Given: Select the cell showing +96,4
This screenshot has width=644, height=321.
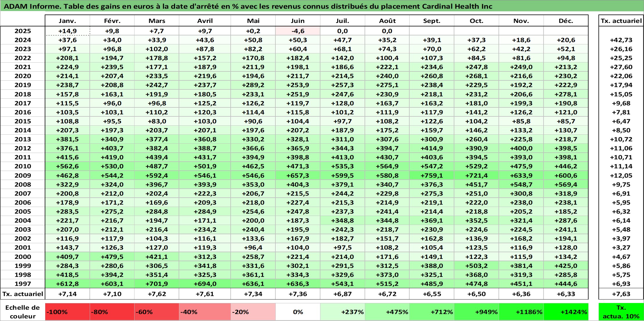Looking at the screenshot, I should [x=253, y=248].
